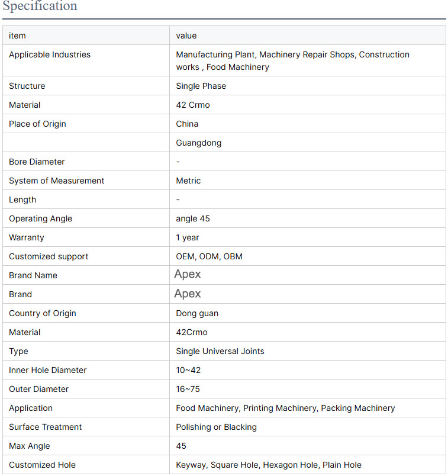Screen dimensions: 448x476
Task: Select the Applicable Industries label cell
Action: 50,55
